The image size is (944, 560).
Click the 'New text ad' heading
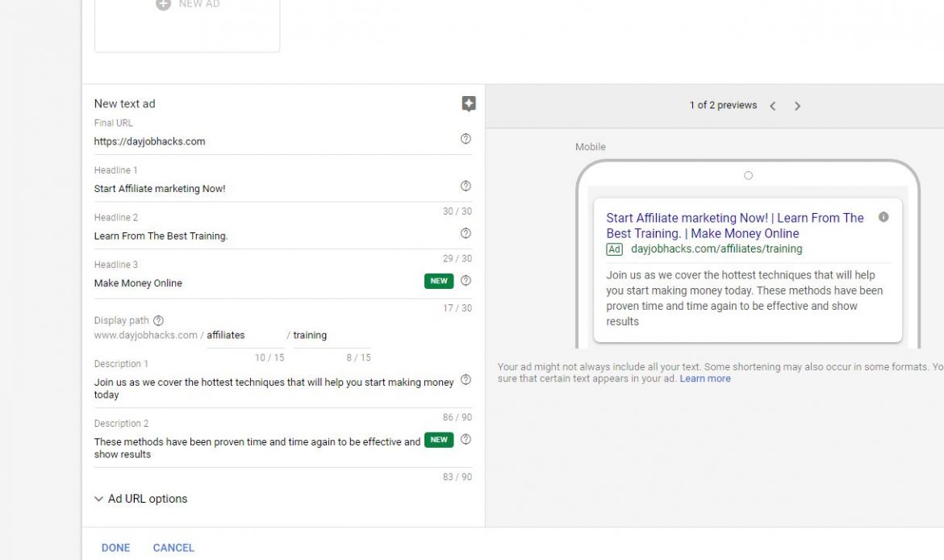(124, 103)
